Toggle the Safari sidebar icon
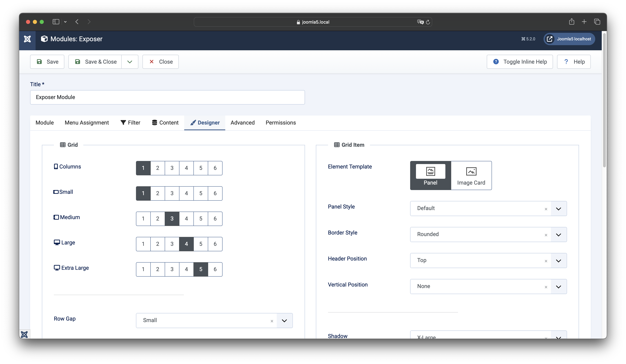 56,22
